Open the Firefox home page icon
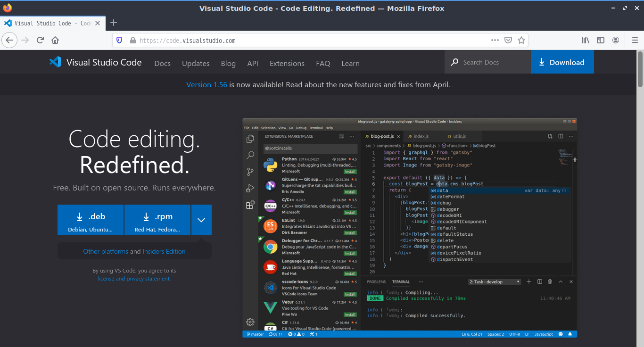Screen dimensions: 644x347 [x=55, y=40]
